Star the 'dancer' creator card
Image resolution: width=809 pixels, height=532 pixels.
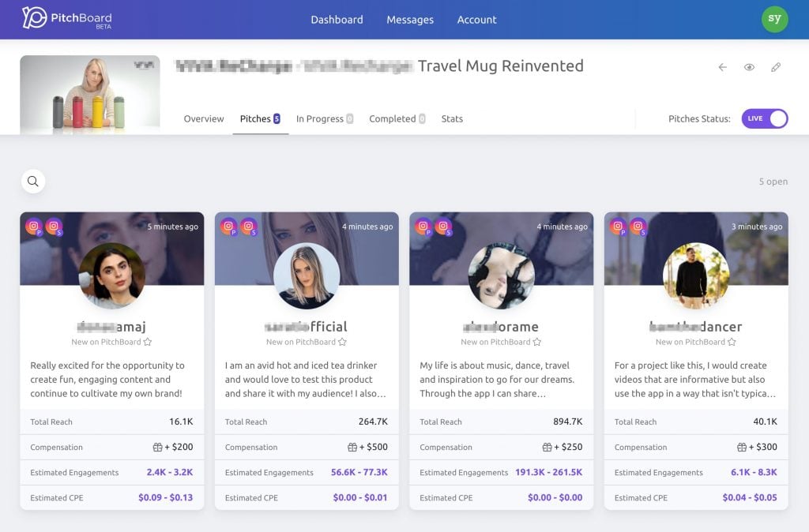pos(732,342)
